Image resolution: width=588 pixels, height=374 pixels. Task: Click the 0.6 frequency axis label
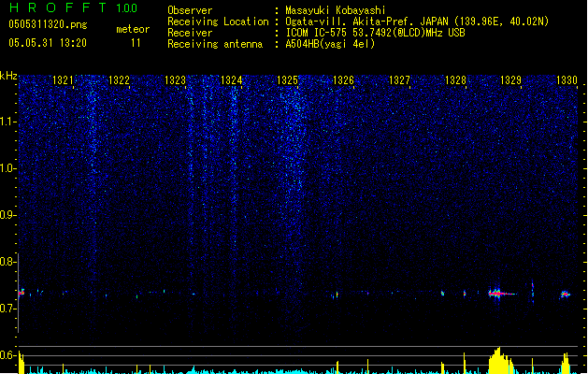pos(8,355)
